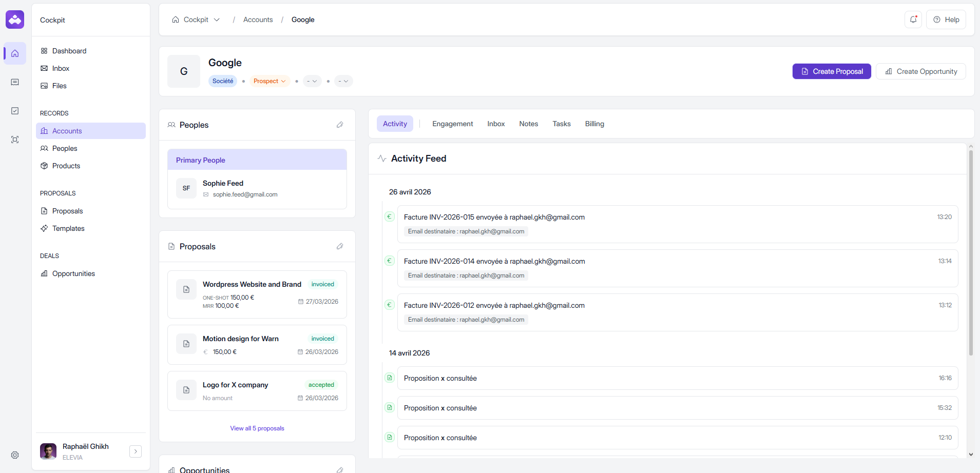
Task: Open the second empty dash dropdown
Action: [343, 81]
